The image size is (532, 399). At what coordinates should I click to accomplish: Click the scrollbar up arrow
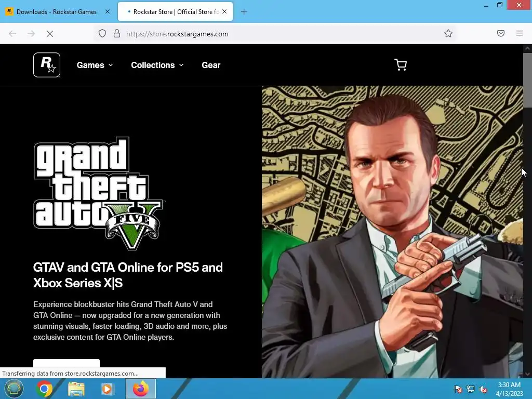527,48
